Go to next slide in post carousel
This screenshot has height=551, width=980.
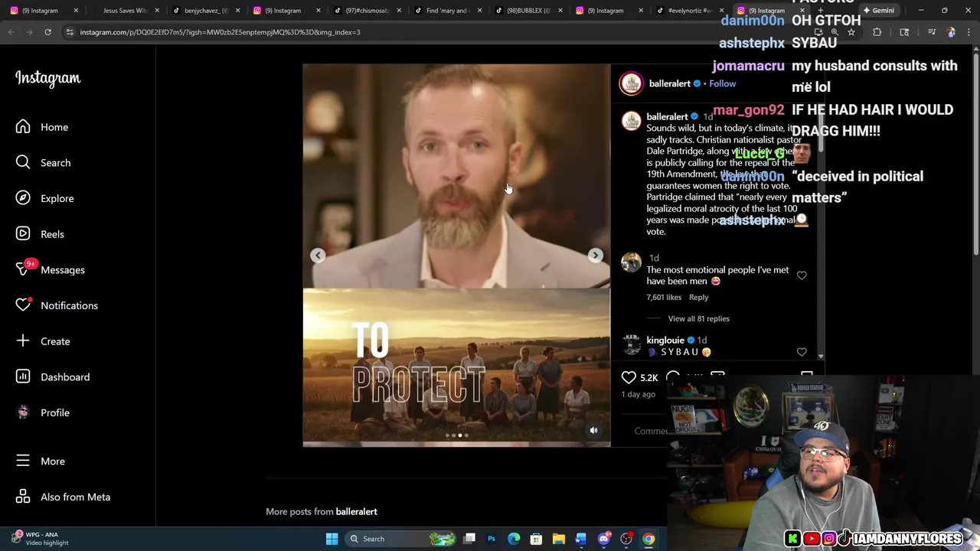595,256
